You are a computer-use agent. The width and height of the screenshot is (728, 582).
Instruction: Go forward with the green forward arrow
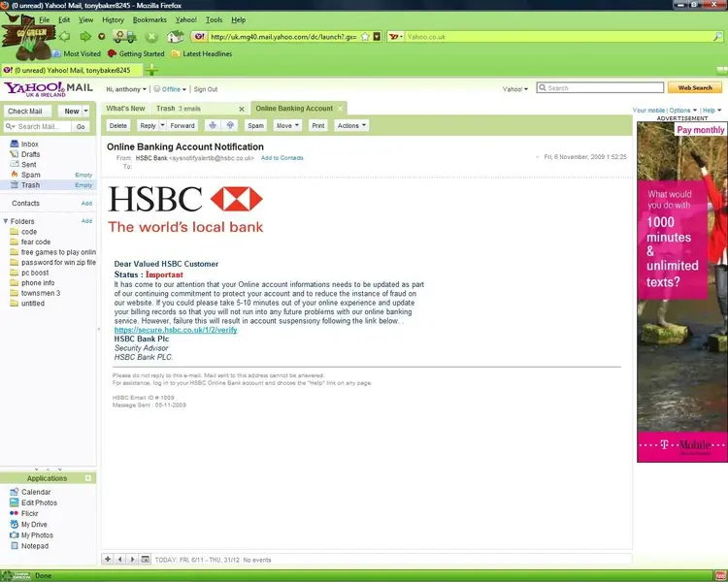click(x=85, y=36)
